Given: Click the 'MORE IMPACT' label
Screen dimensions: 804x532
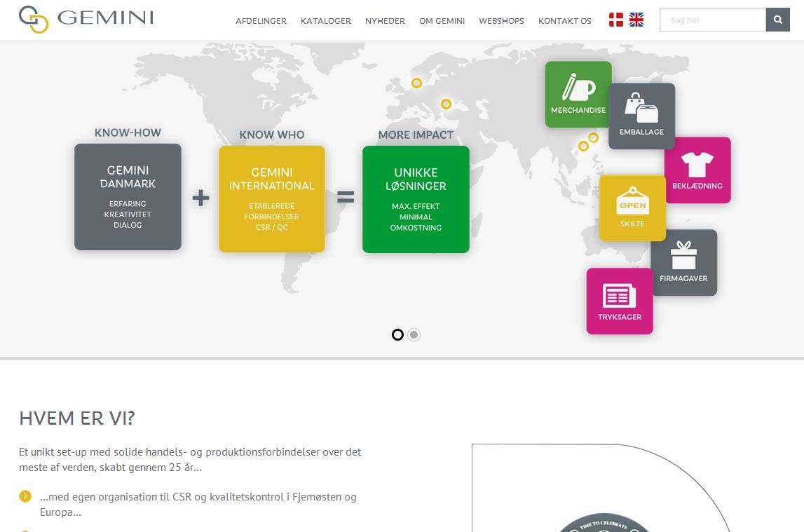Looking at the screenshot, I should [416, 135].
